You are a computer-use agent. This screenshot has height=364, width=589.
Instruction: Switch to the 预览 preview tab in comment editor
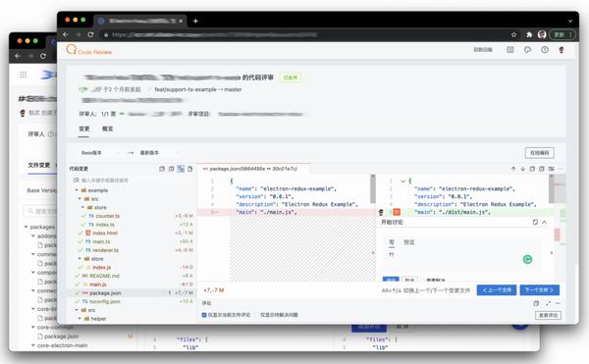click(409, 242)
